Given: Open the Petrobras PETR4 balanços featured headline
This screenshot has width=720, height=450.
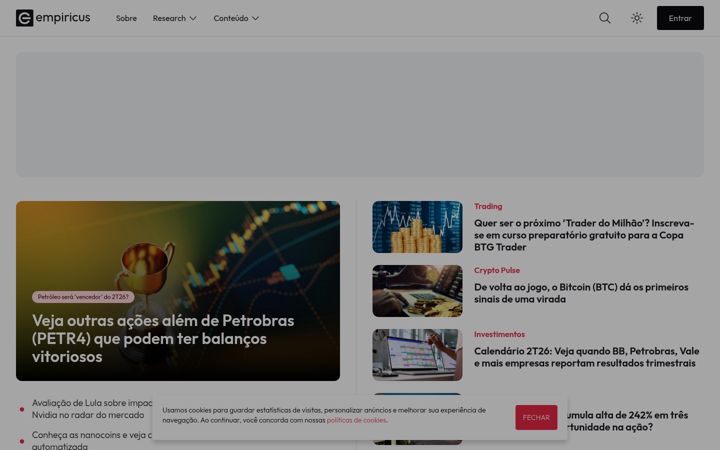Looking at the screenshot, I should pyautogui.click(x=163, y=338).
